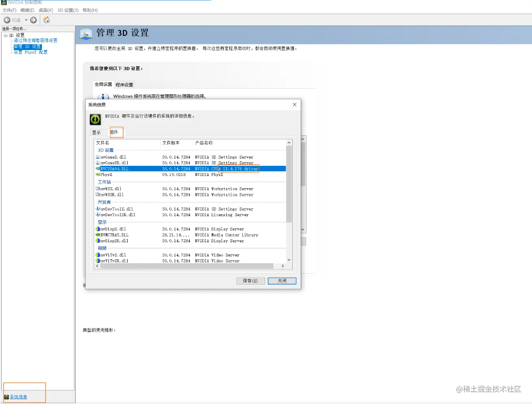
Task: Open back history dropdown arrow
Action: (x=26, y=20)
